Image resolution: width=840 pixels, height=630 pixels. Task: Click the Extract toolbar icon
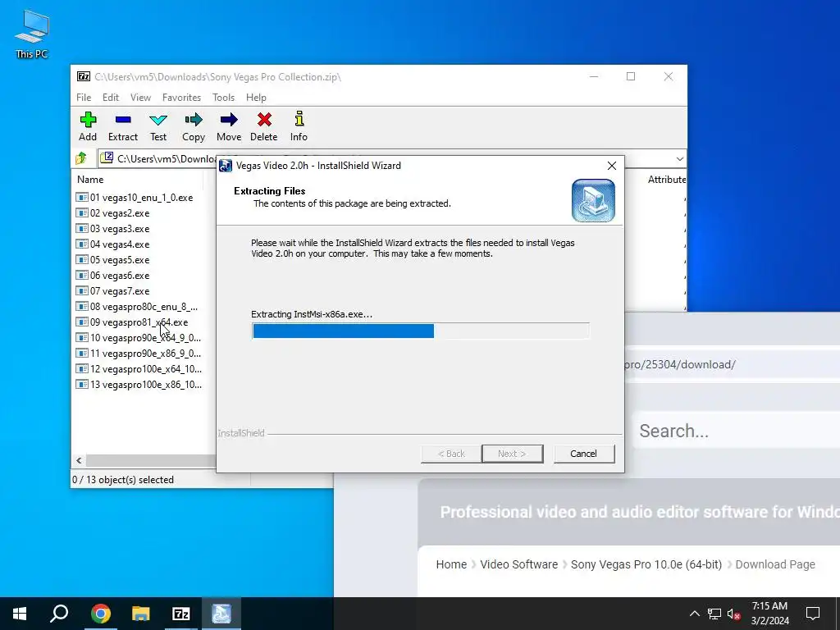tap(123, 127)
